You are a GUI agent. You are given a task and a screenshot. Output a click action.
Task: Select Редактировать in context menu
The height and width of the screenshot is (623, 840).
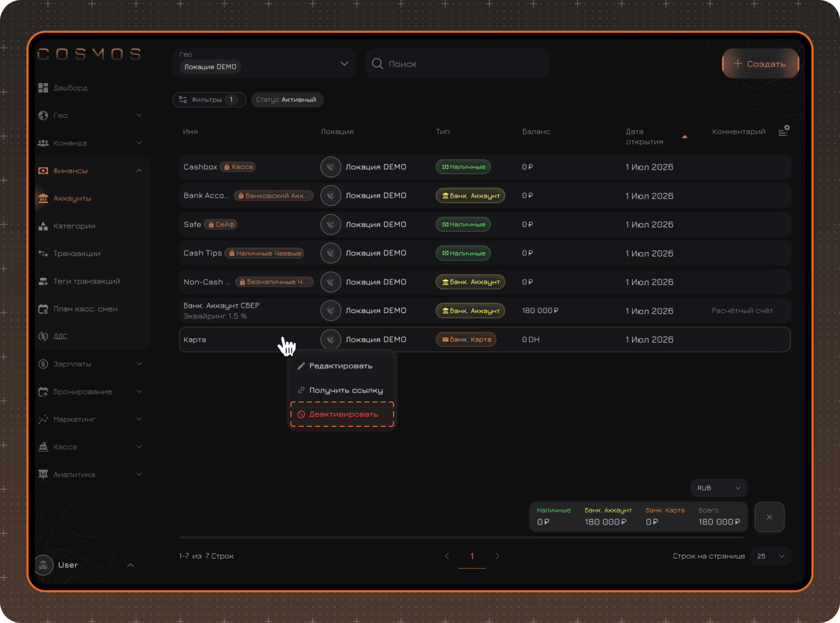coord(342,366)
